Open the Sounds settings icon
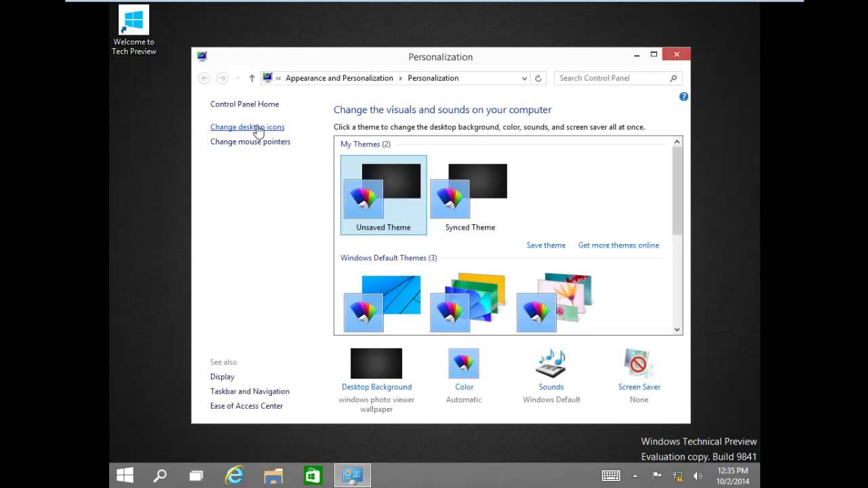Screen dimensions: 868x488 [551, 364]
